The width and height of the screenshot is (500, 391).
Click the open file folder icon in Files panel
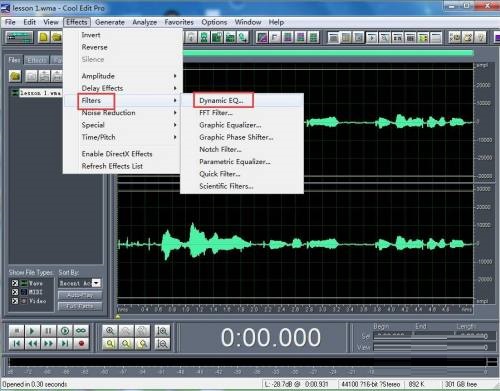tap(15, 76)
